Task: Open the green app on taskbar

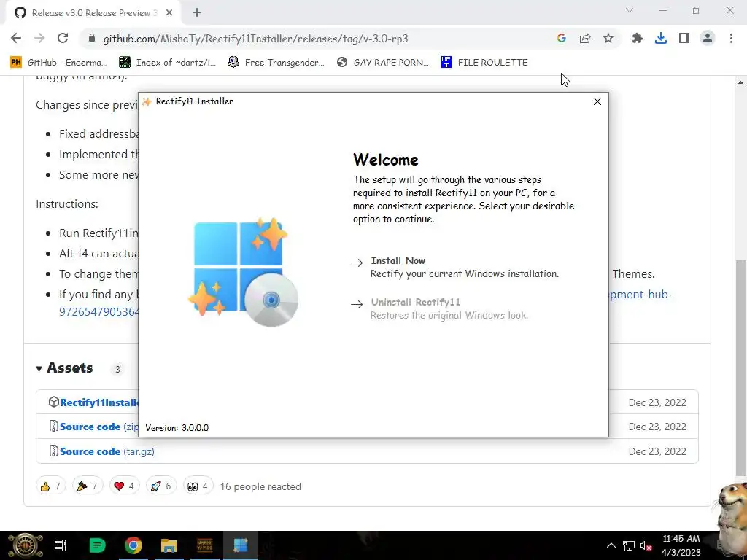Action: (97, 545)
